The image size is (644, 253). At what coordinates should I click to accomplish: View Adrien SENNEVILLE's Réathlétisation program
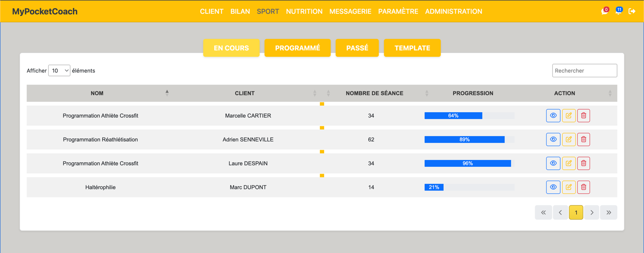553,139
